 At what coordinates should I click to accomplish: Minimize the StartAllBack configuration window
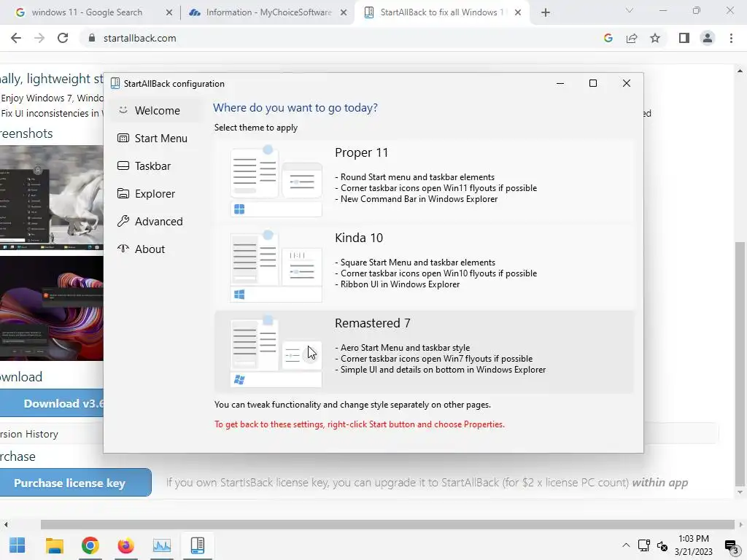click(560, 83)
